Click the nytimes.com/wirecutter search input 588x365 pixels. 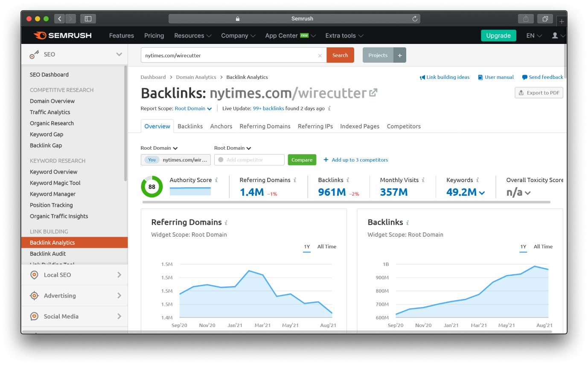pyautogui.click(x=234, y=55)
